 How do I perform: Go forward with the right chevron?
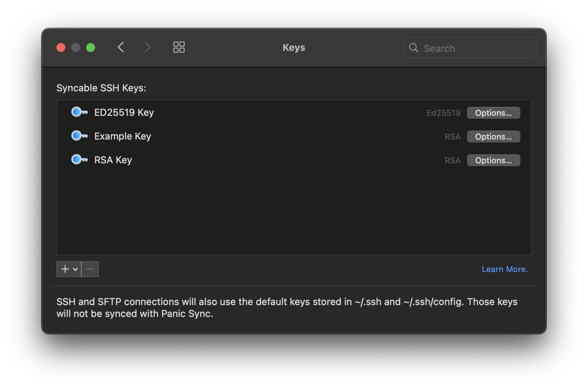tap(147, 47)
